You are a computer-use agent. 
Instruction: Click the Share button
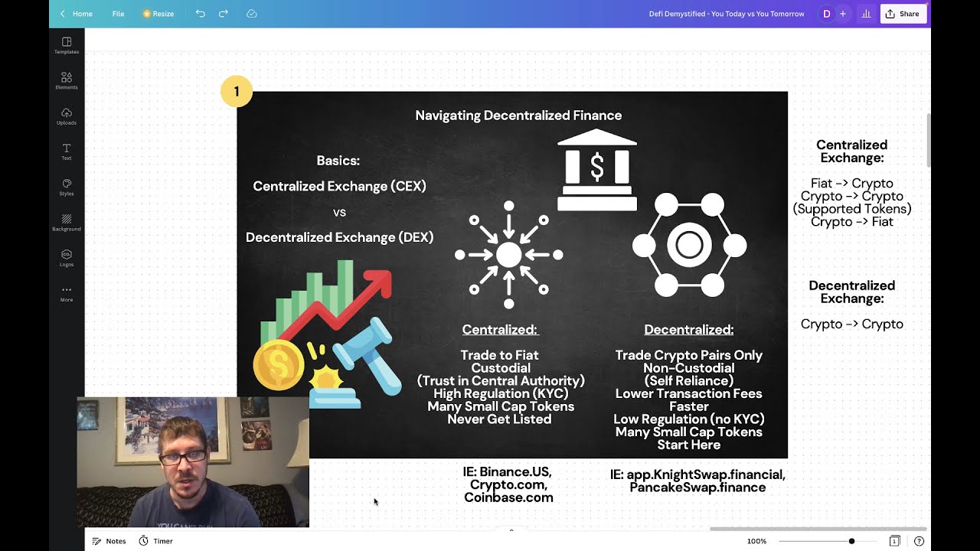903,14
